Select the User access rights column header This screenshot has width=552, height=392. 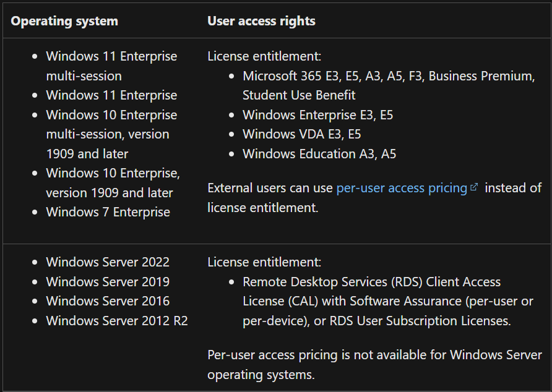click(x=261, y=21)
